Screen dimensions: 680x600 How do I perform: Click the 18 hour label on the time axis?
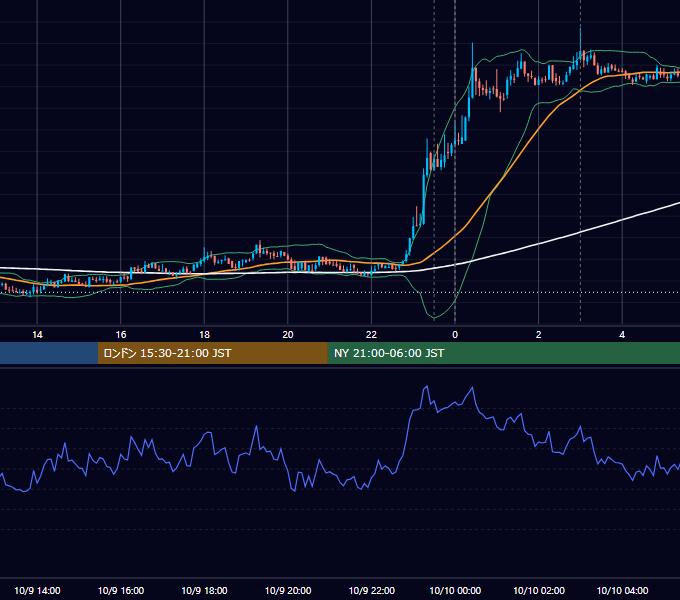204,335
